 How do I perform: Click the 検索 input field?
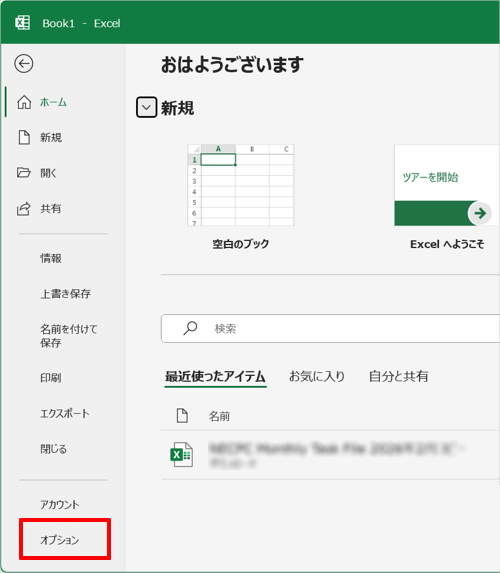click(x=330, y=328)
